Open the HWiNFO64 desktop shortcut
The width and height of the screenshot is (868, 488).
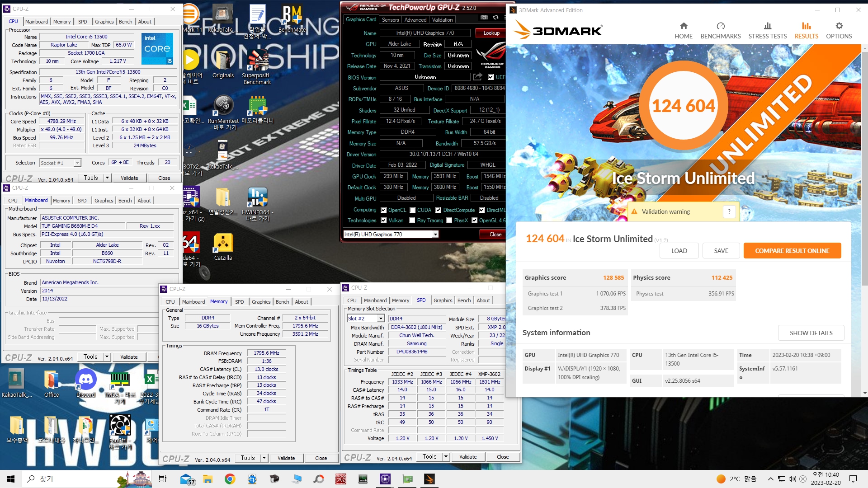pyautogui.click(x=257, y=204)
